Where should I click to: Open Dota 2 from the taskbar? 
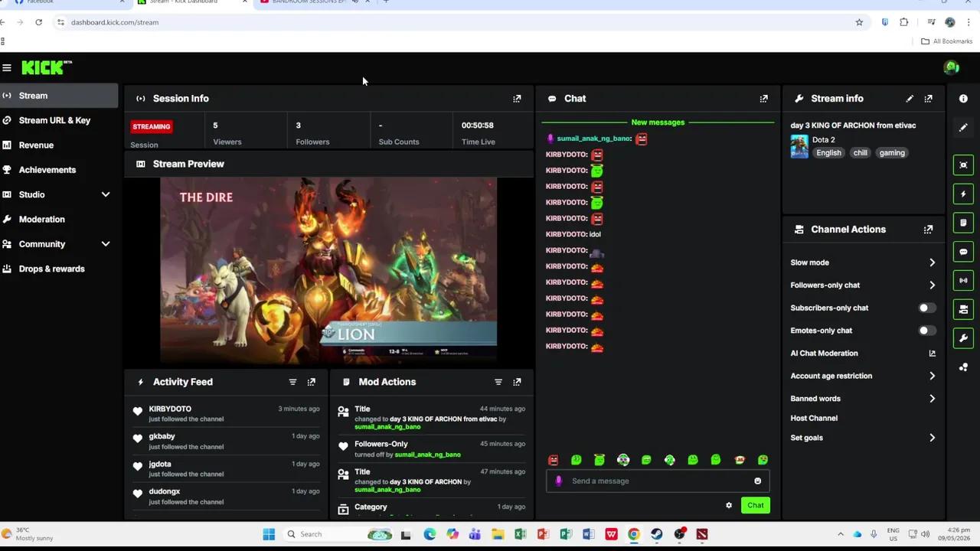(x=702, y=534)
